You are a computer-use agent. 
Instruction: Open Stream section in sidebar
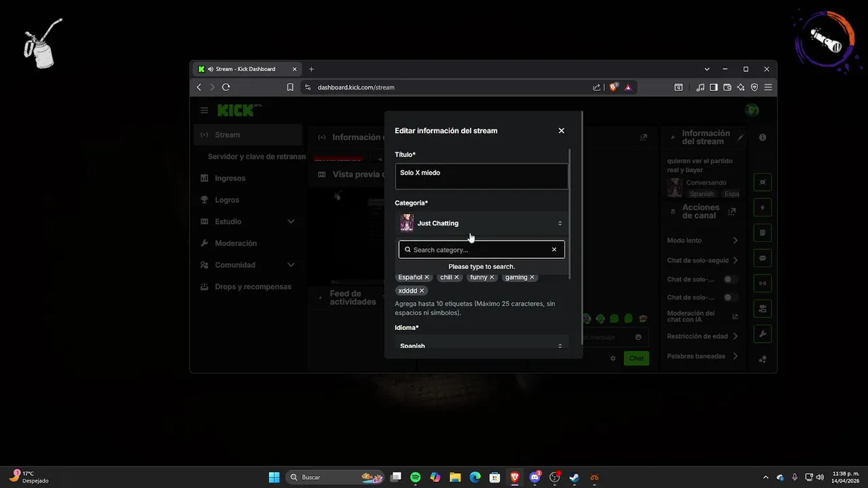tap(248, 135)
